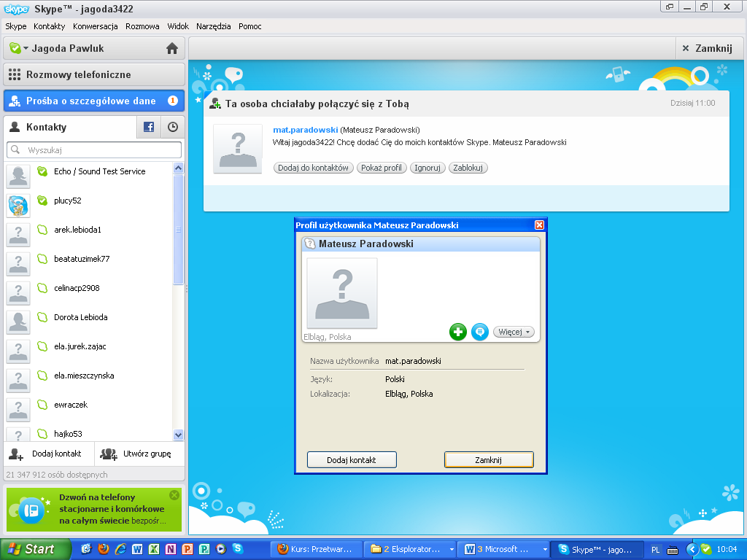Click plucy52 avatar thumbnail
Image resolution: width=747 pixels, height=560 pixels.
point(18,205)
